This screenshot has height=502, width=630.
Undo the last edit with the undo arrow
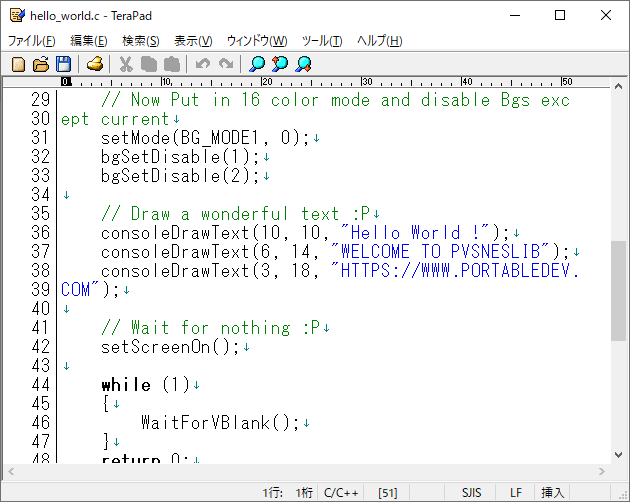pos(203,64)
